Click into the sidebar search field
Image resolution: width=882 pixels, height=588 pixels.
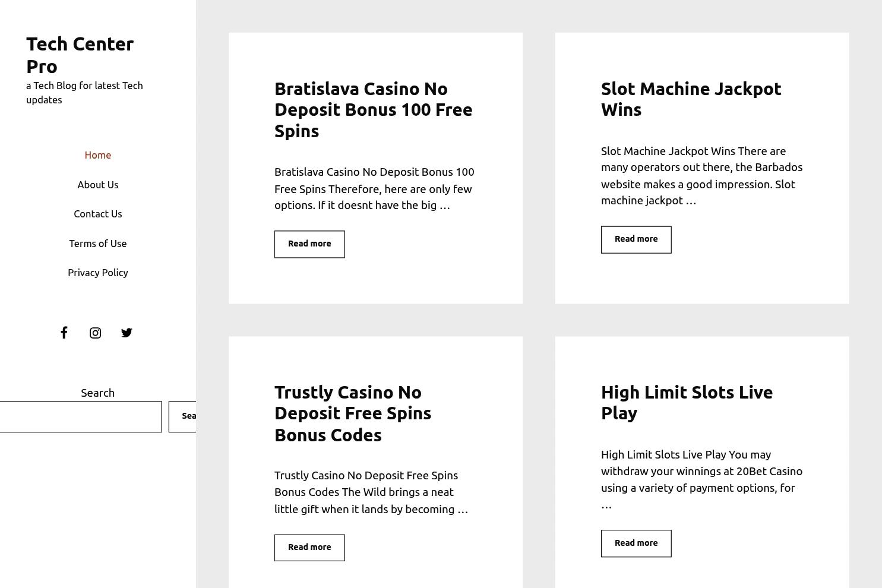[80, 416]
